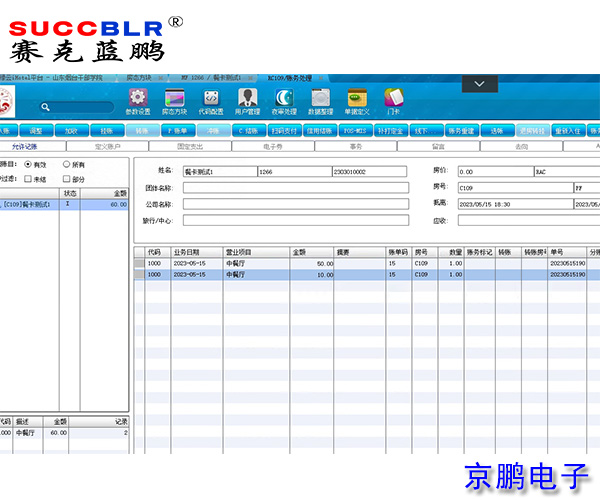This screenshot has height=500, width=600.
Task: Click the 房态方块 room status icon
Action: click(x=174, y=98)
